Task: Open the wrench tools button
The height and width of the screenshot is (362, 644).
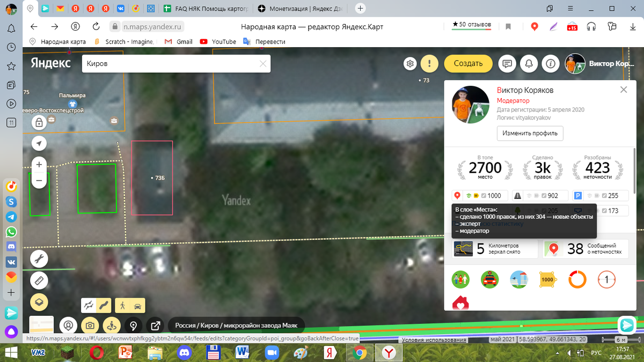Action: [x=39, y=259]
